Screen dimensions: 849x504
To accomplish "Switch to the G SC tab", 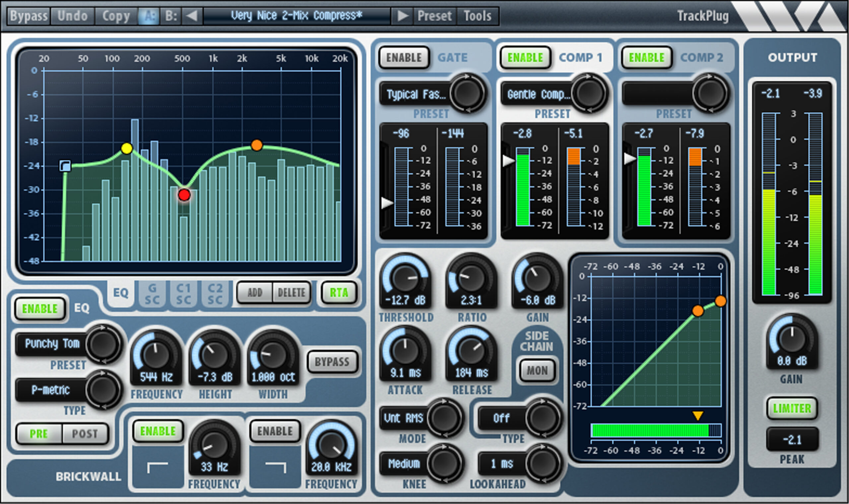I will click(152, 294).
